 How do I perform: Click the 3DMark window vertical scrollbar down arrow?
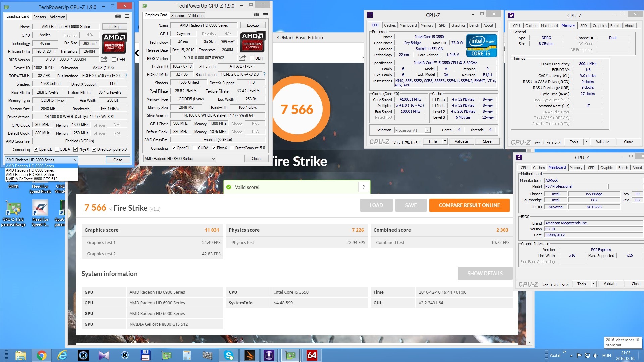(x=529, y=343)
